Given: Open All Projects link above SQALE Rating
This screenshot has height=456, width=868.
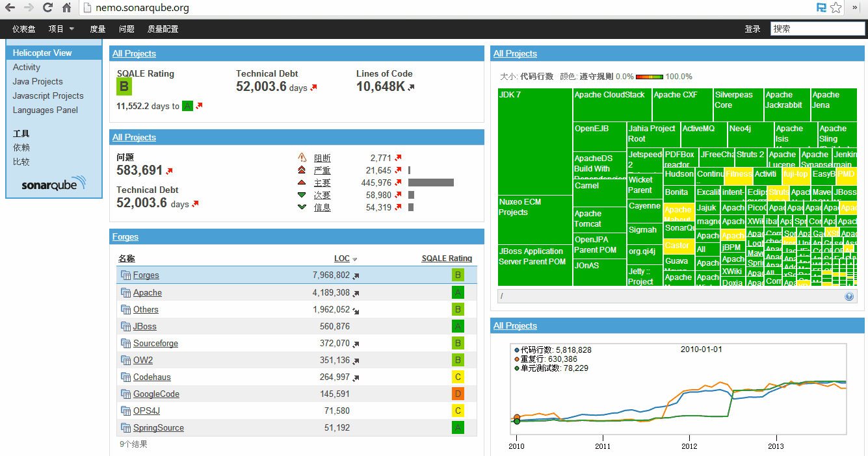Looking at the screenshot, I should (x=134, y=53).
